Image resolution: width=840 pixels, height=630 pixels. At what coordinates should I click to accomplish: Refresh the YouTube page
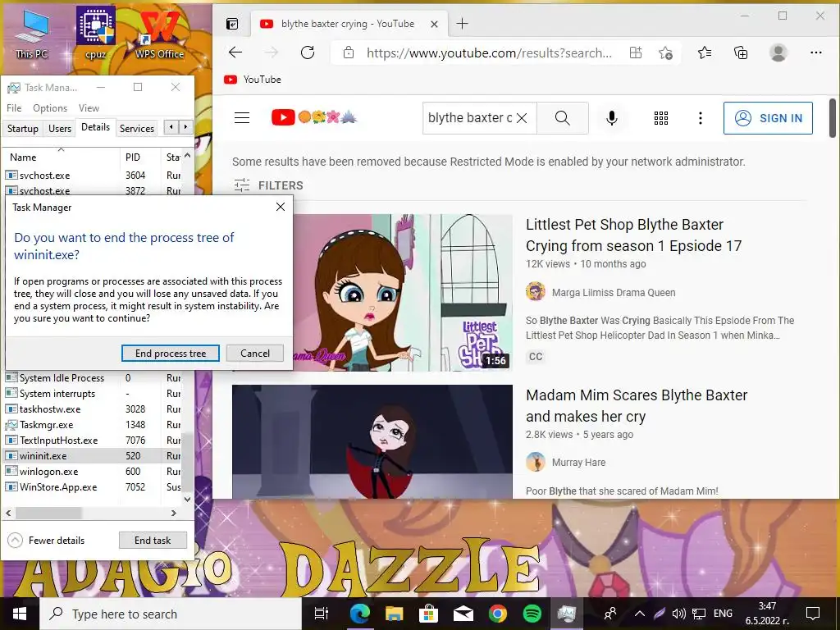click(308, 52)
